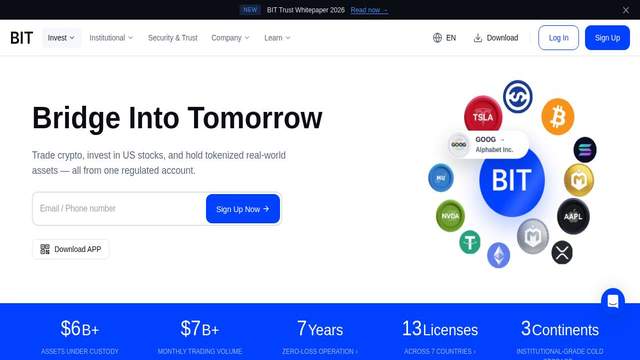Open the GOOG Alphabet Inc. card

pos(488,144)
